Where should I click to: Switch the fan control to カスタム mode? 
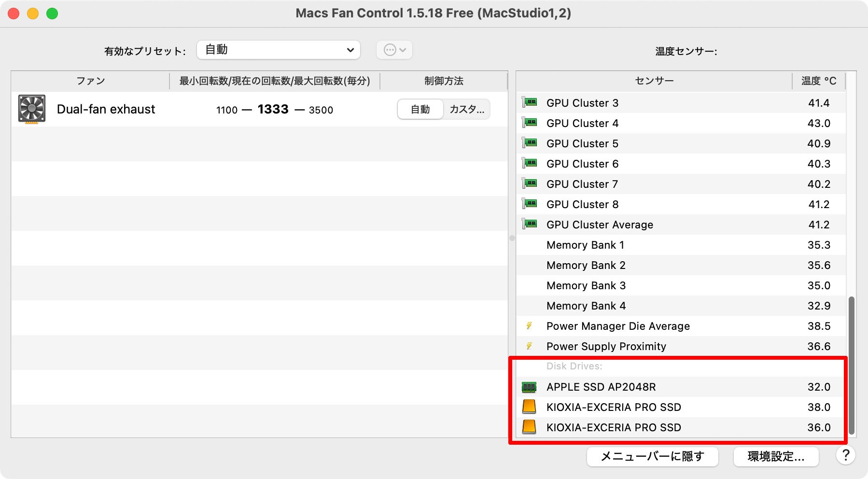pos(465,109)
